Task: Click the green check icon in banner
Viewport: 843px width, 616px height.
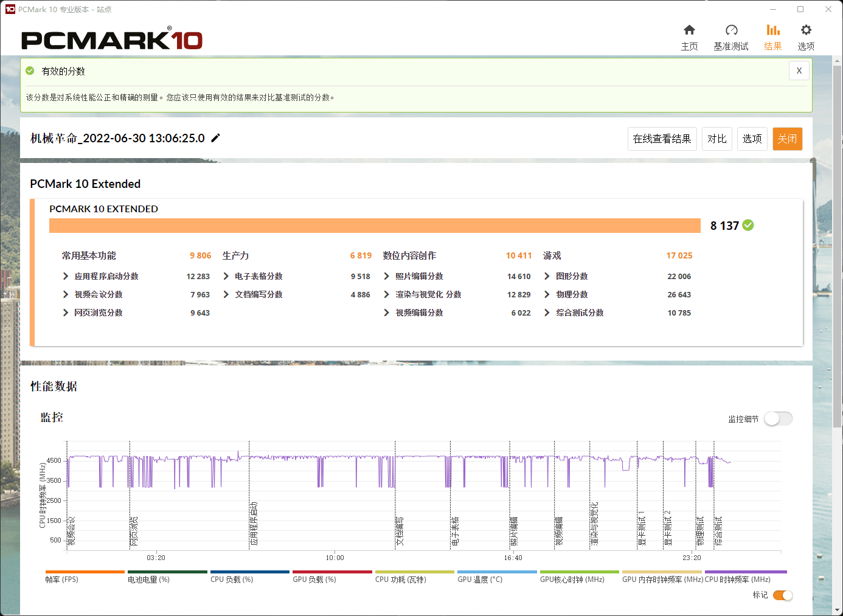Action: 30,71
